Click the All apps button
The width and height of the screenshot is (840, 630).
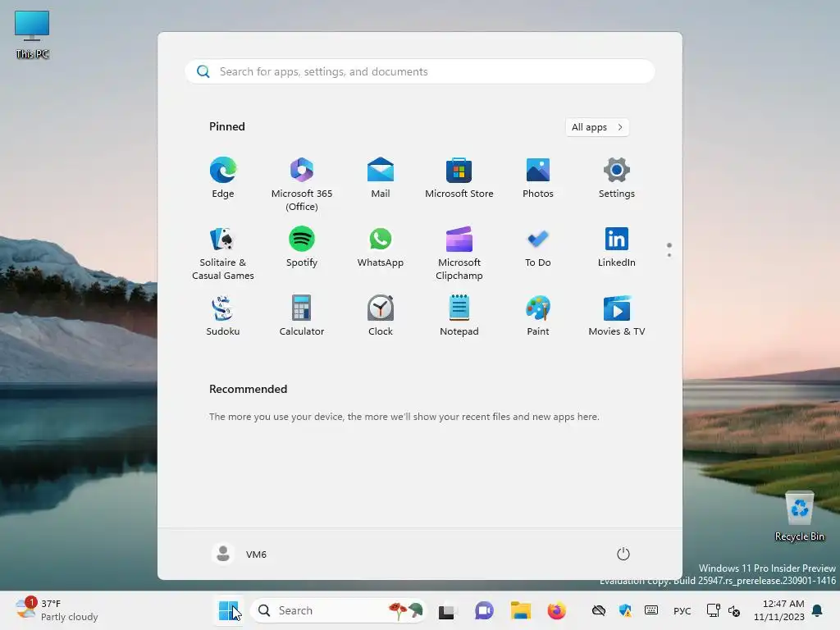pyautogui.click(x=597, y=127)
